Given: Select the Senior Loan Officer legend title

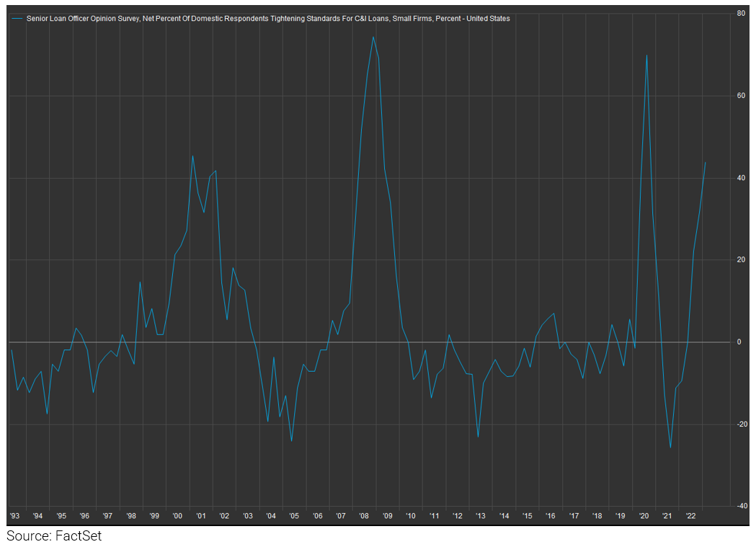Looking at the screenshot, I should (268, 19).
